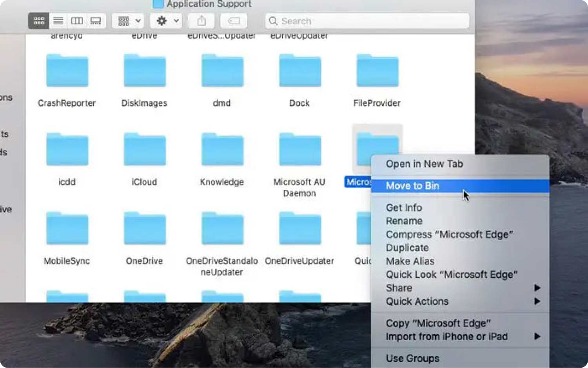Select the CrashReporter folder

67,71
